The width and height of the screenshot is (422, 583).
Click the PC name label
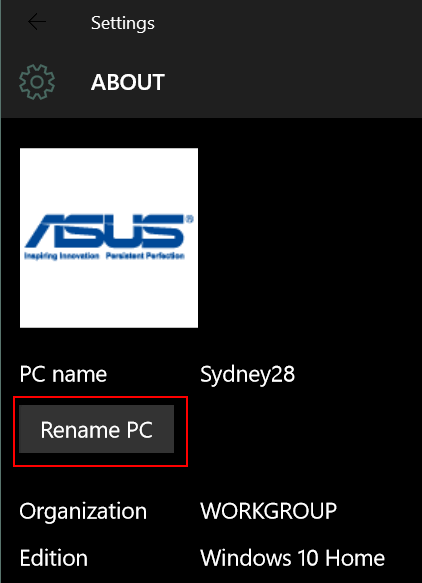click(63, 374)
